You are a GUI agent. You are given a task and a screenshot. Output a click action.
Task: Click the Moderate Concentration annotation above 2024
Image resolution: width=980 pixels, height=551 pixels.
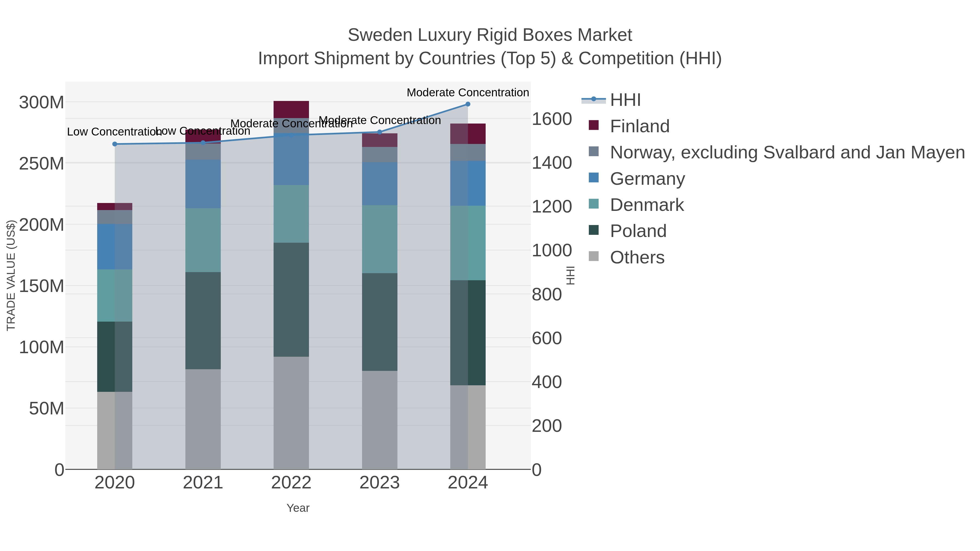point(468,93)
